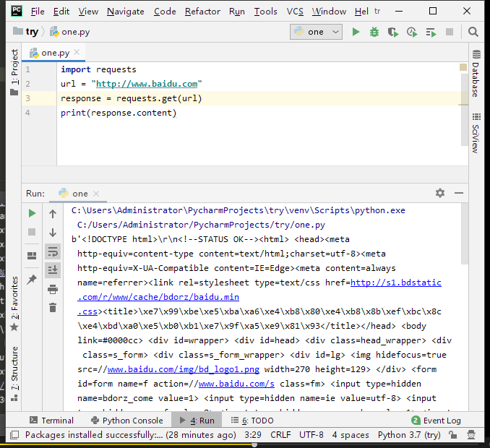Toggle scroll to end of console
Screen dimensions: 490x448
tap(53, 270)
